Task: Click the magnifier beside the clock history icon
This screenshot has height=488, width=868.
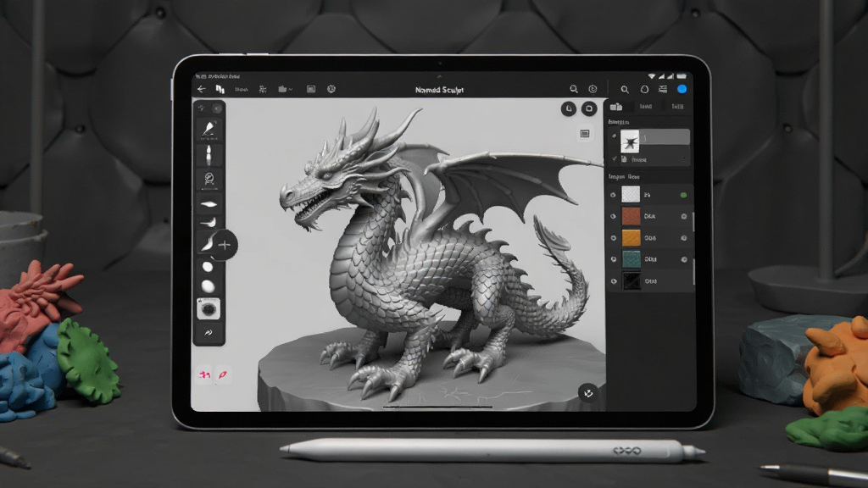Action: click(x=574, y=89)
